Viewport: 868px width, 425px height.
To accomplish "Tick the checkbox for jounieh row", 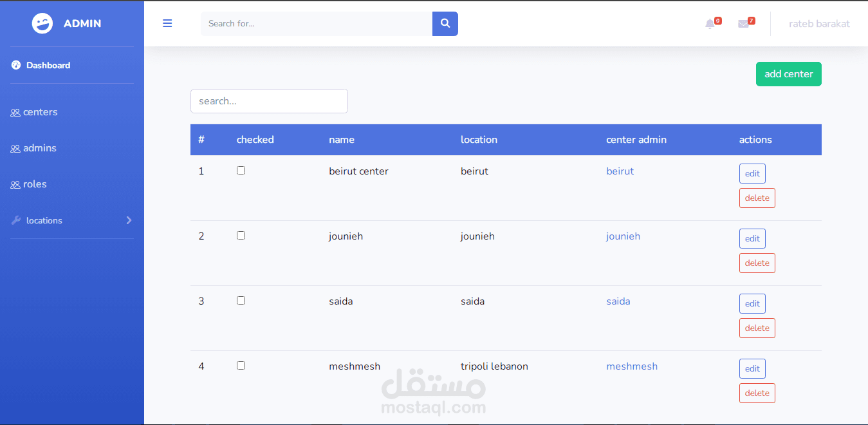I will [241, 236].
